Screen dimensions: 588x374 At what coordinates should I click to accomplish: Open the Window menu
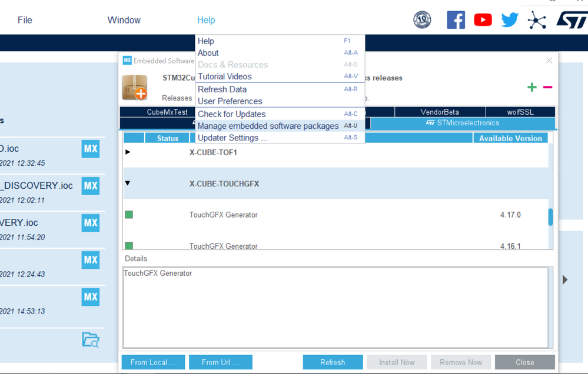(x=124, y=20)
